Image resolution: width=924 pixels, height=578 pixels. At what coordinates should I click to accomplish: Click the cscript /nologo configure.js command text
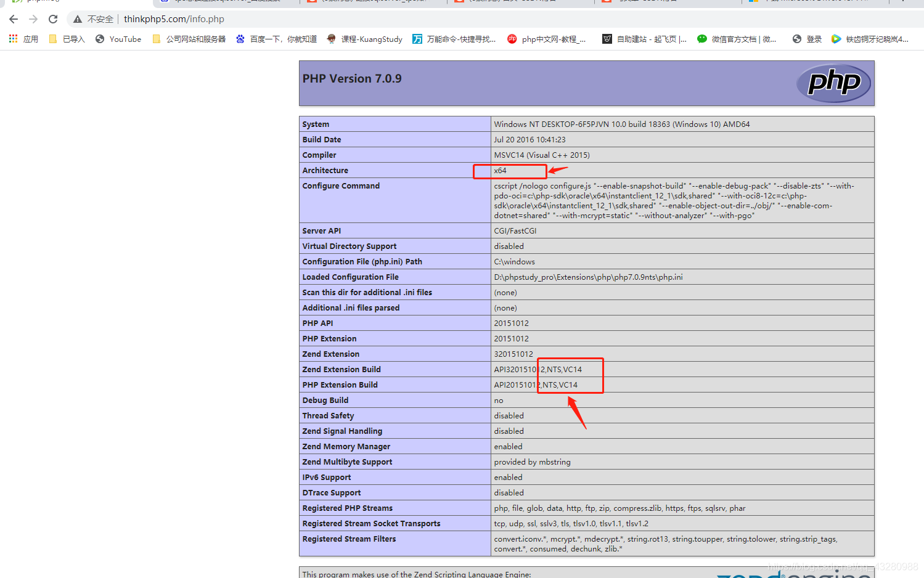pyautogui.click(x=674, y=200)
